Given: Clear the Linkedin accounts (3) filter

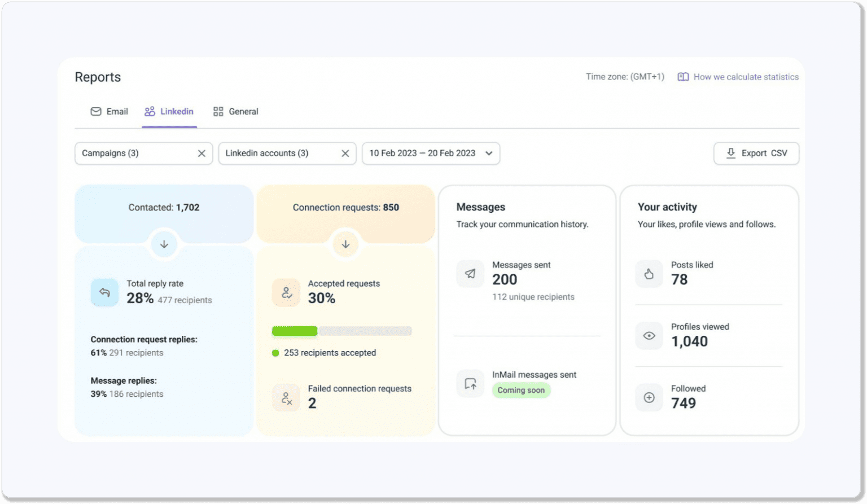Looking at the screenshot, I should (x=345, y=154).
